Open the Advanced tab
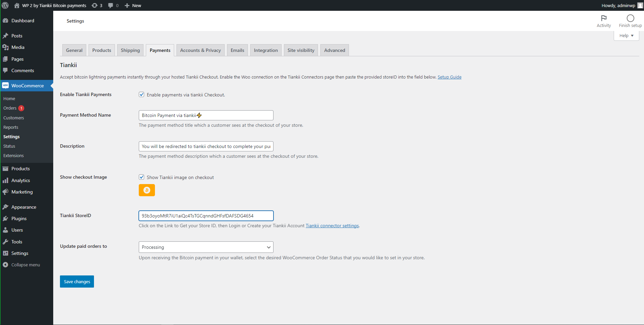 pos(334,50)
